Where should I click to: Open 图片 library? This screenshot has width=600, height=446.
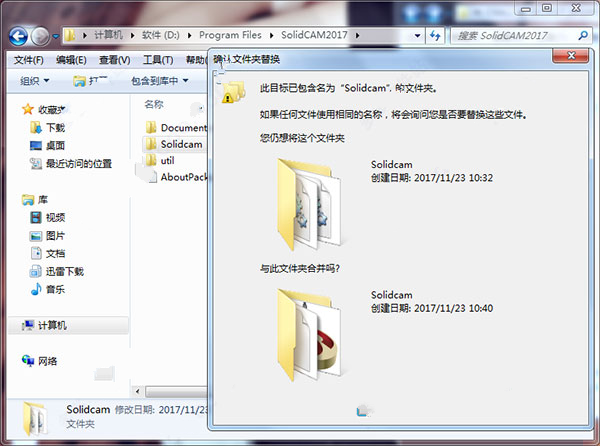tap(55, 236)
